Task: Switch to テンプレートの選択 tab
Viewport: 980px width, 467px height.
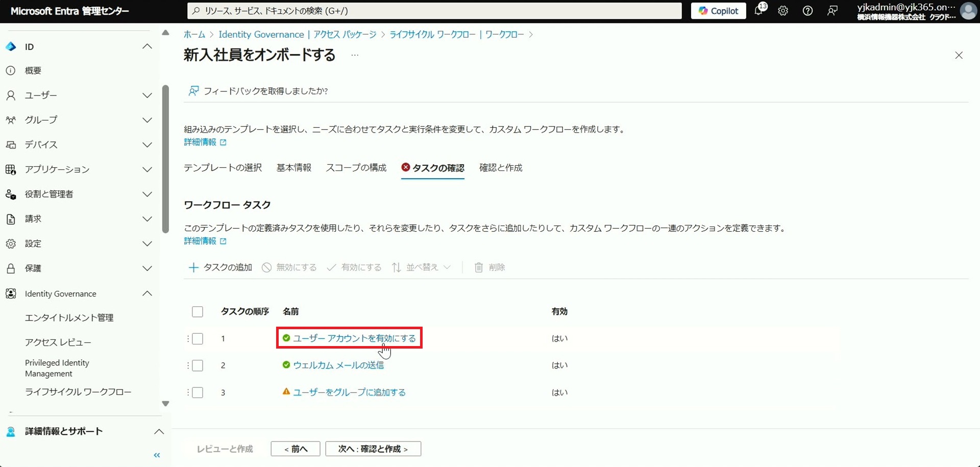Action: [x=223, y=167]
